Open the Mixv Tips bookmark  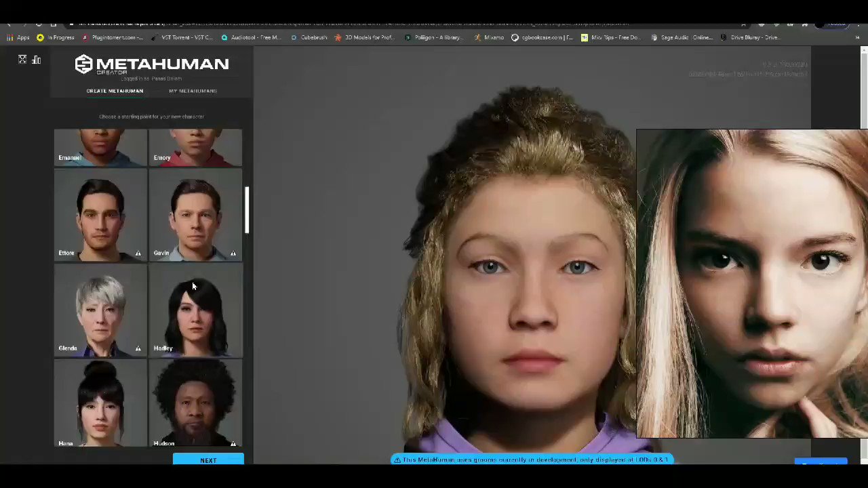[x=610, y=37]
